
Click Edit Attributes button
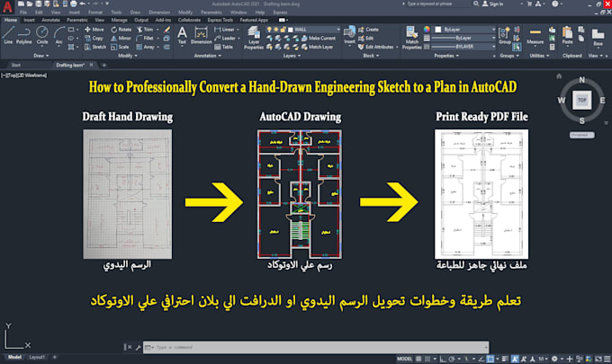(376, 47)
